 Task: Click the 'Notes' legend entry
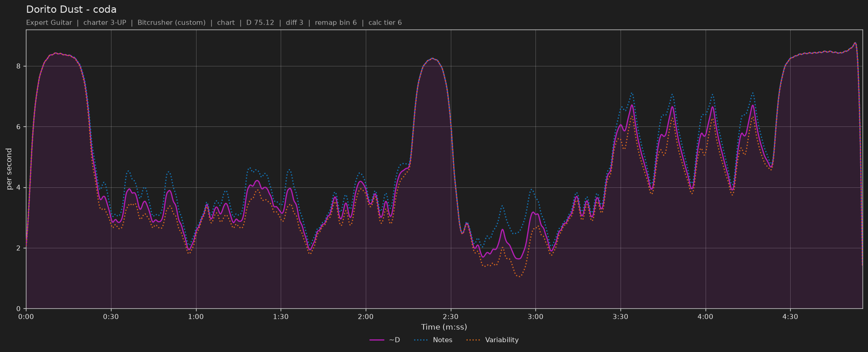tap(433, 340)
